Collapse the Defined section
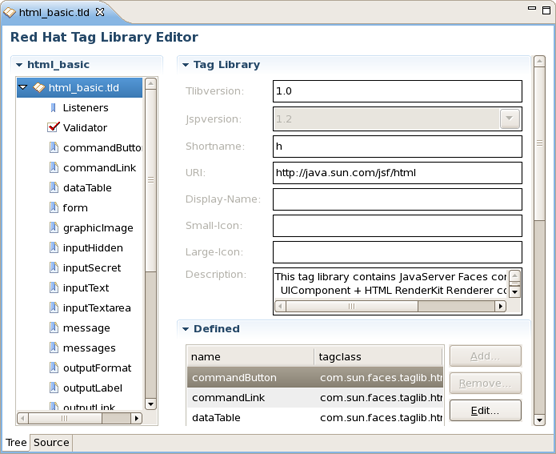Image resolution: width=556 pixels, height=454 pixels. click(185, 329)
